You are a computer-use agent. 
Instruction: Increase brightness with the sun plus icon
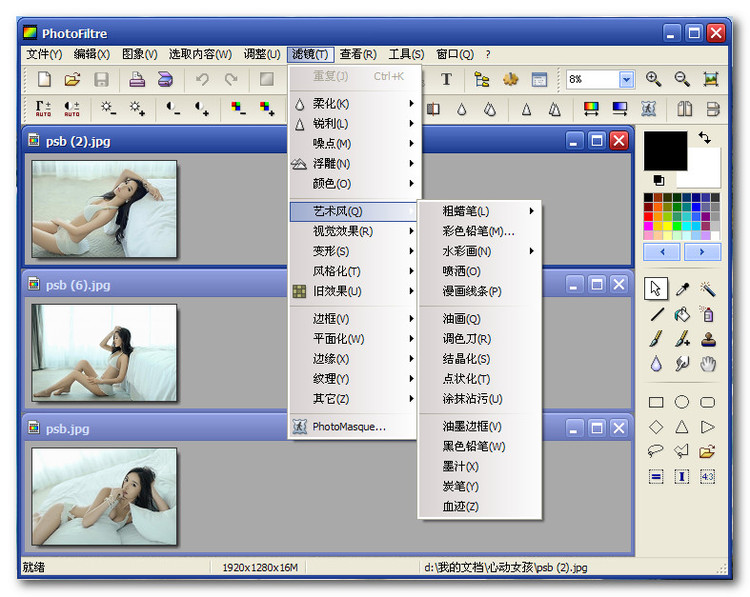pyautogui.click(x=137, y=108)
